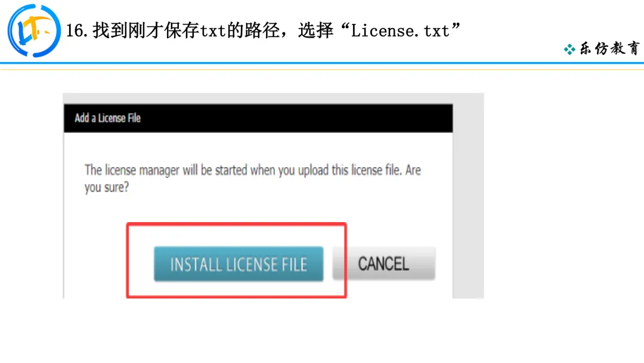Image resolution: width=644 pixels, height=363 pixels.
Task: Click the "License.txt" text in the heading
Action: tap(400, 31)
